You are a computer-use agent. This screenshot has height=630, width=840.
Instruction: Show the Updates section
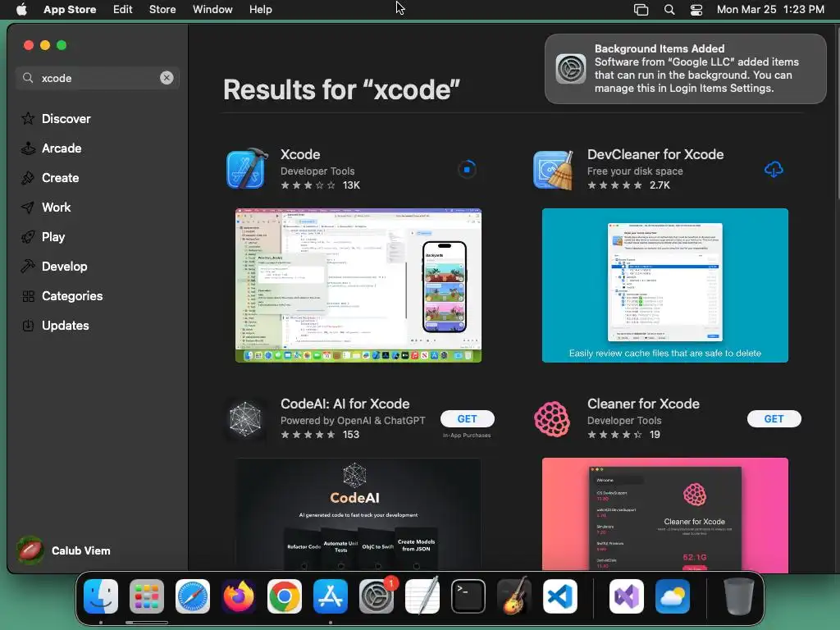point(55,325)
